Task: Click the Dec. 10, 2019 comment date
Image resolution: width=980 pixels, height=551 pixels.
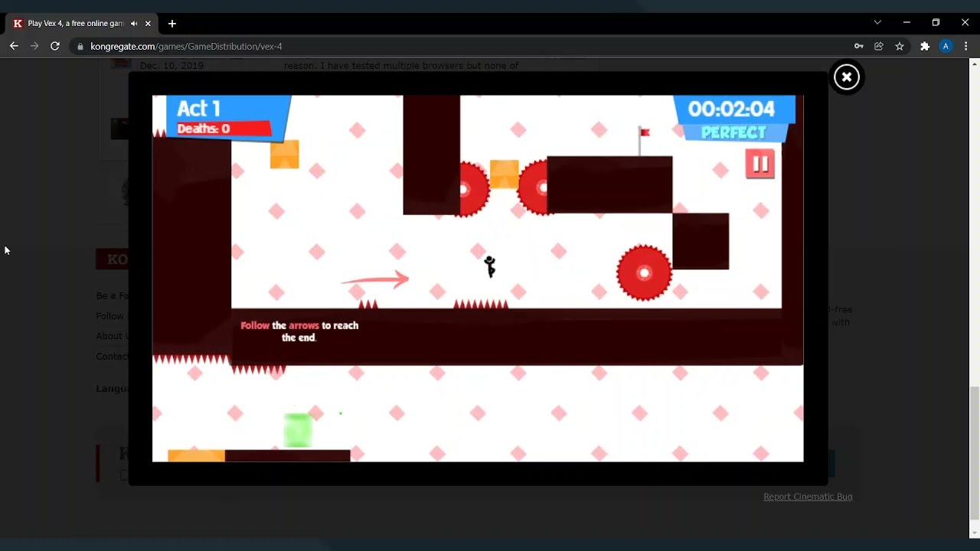Action: (x=171, y=66)
